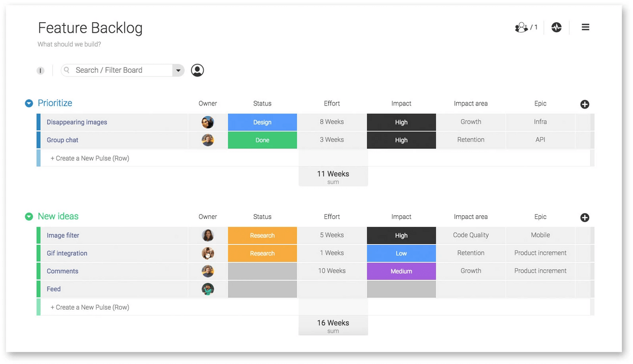Change the Medium impact for Comments
633x364 pixels.
(x=401, y=271)
